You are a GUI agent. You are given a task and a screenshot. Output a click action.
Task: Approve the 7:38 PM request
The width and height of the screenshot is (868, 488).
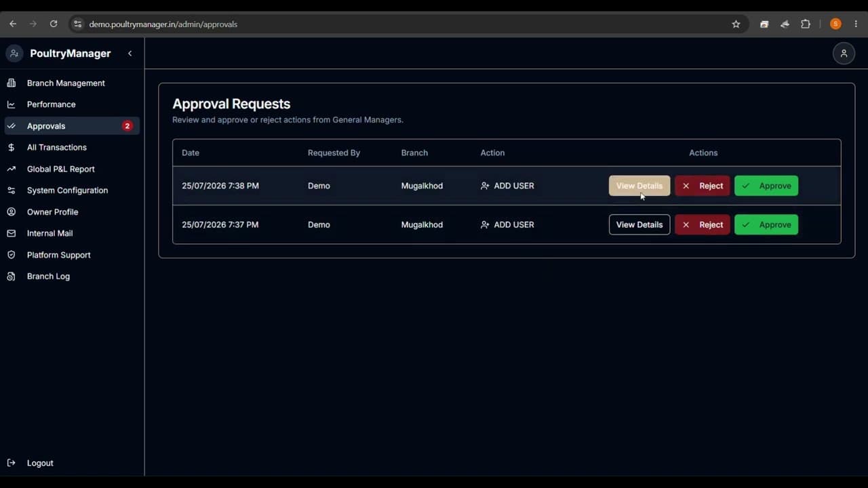pyautogui.click(x=766, y=186)
